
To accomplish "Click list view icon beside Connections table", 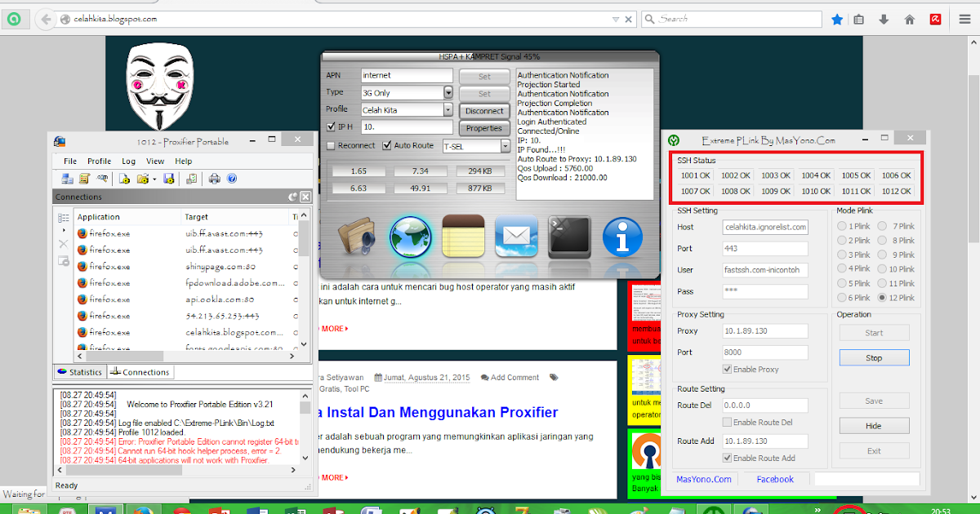I will (x=63, y=219).
